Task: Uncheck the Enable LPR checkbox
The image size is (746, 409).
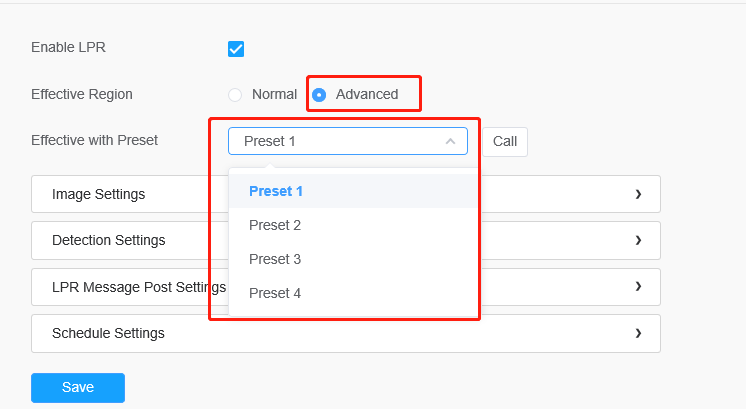Action: [236, 49]
